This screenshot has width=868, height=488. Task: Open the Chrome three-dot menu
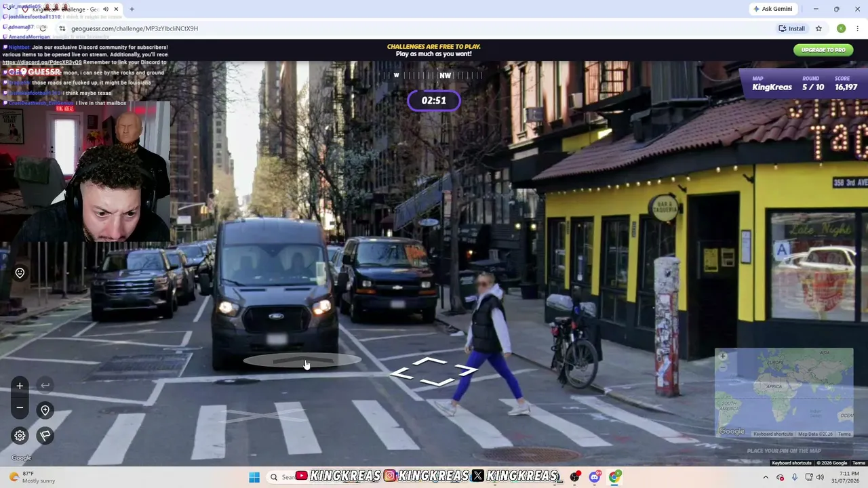[858, 28]
